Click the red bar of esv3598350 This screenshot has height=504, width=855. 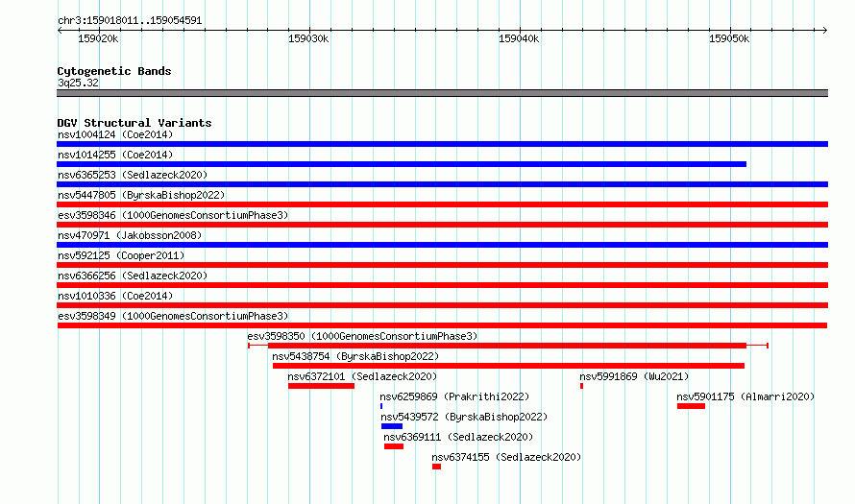pos(507,346)
